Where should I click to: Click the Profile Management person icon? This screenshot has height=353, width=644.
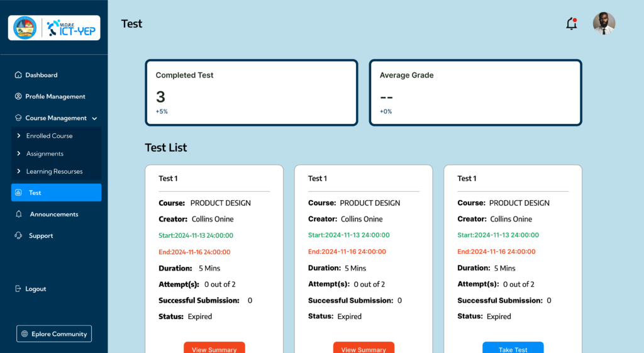point(18,96)
